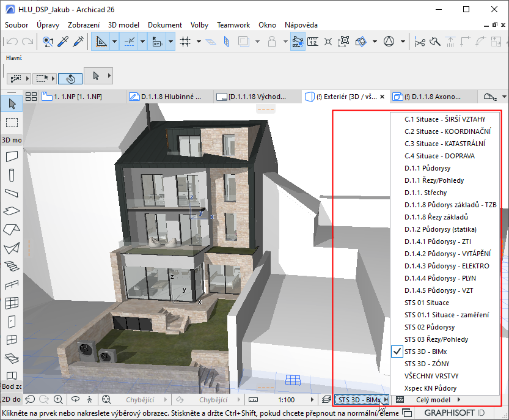This screenshot has width=509, height=420.
Task: Open the Dokument menu
Action: (x=165, y=25)
